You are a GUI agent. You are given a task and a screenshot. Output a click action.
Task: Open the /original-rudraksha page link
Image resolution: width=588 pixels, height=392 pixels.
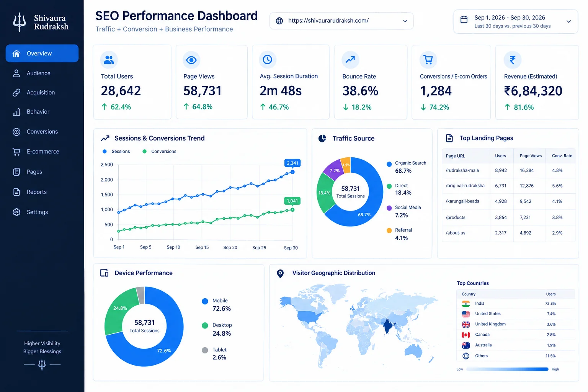(x=465, y=186)
